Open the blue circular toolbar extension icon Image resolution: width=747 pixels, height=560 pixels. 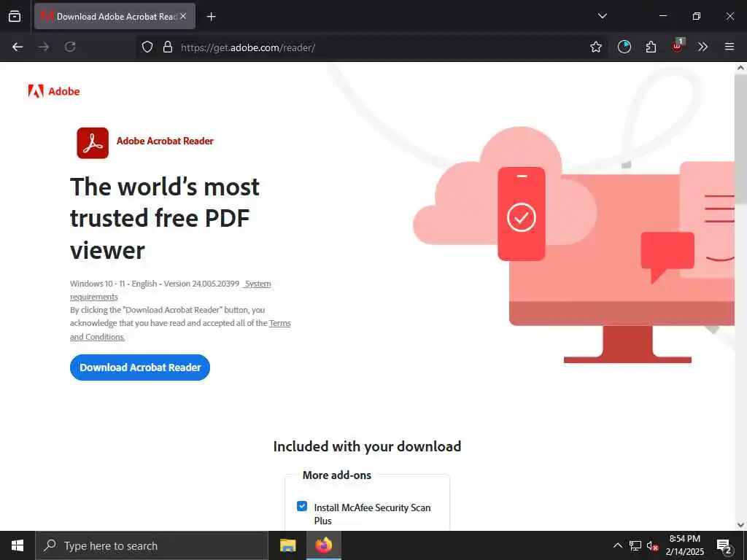pyautogui.click(x=624, y=47)
